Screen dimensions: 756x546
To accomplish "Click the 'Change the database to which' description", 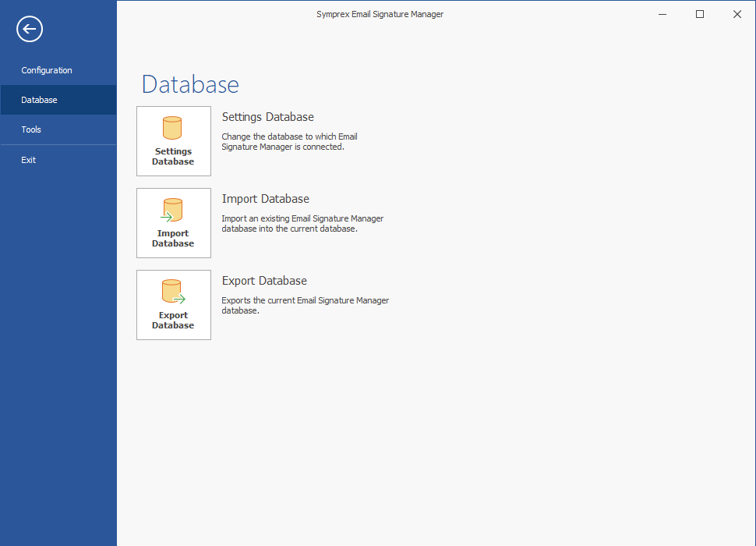I will point(289,142).
